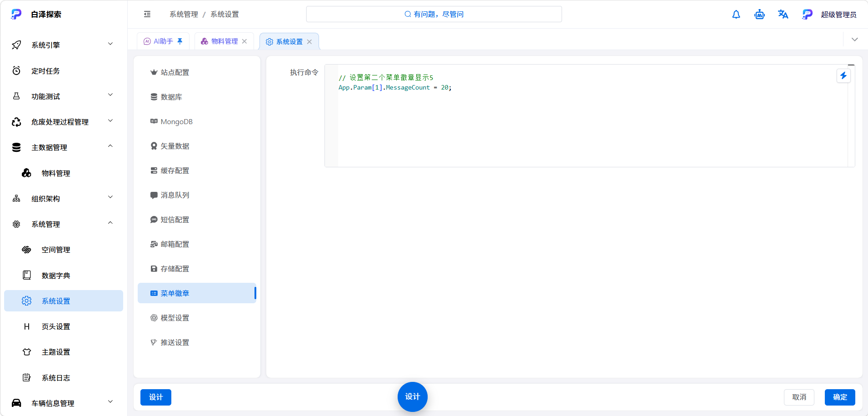Open 系统日志 in the sidebar
This screenshot has width=868, height=416.
point(64,378)
